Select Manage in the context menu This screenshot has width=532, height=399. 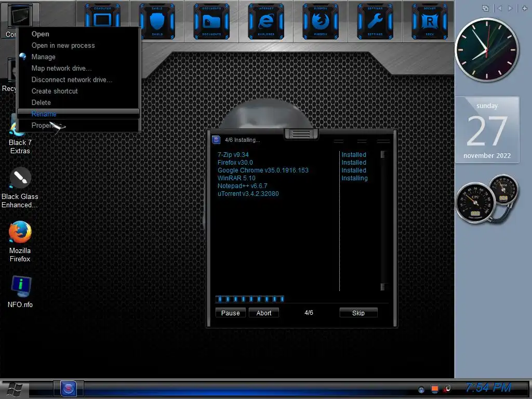pos(78,57)
